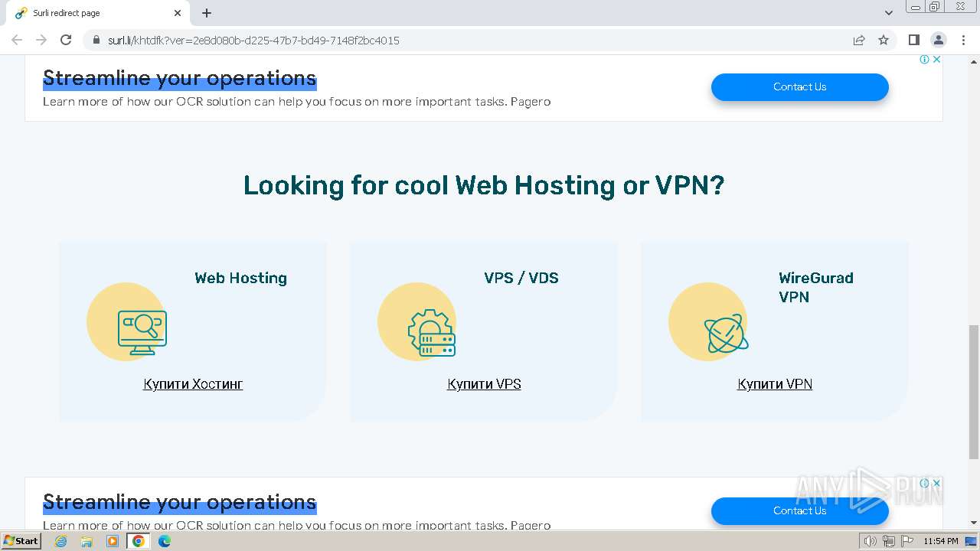Follow the Купити VPS link

click(x=484, y=384)
